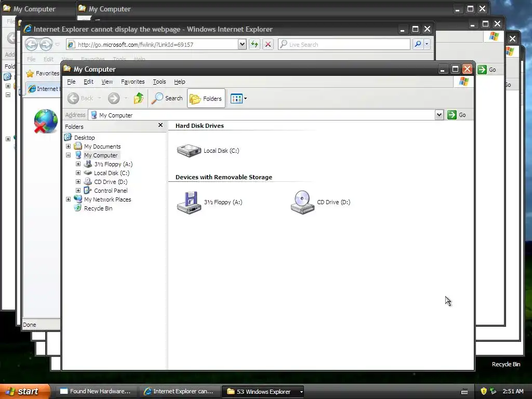Switch to Internet Explorer taskbar button
Screen dimensions: 532x399
pos(179,392)
